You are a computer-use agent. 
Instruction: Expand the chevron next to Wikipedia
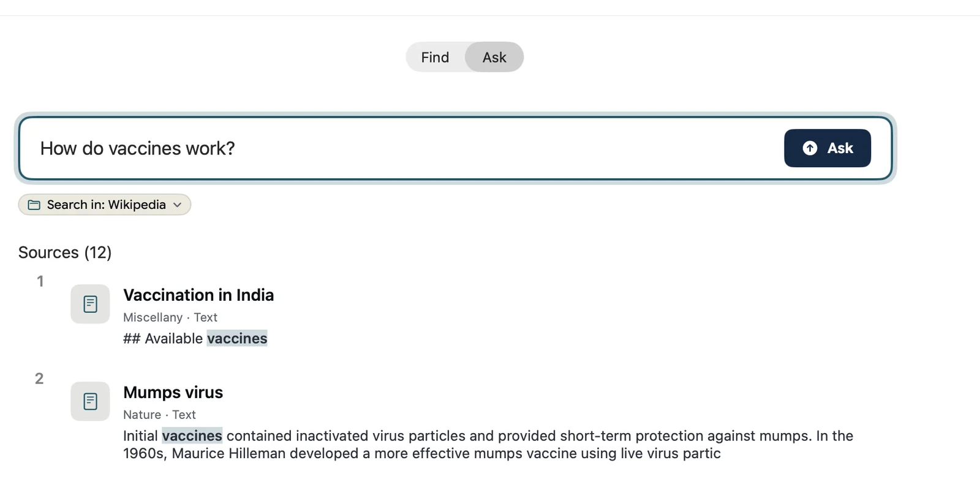click(x=177, y=205)
